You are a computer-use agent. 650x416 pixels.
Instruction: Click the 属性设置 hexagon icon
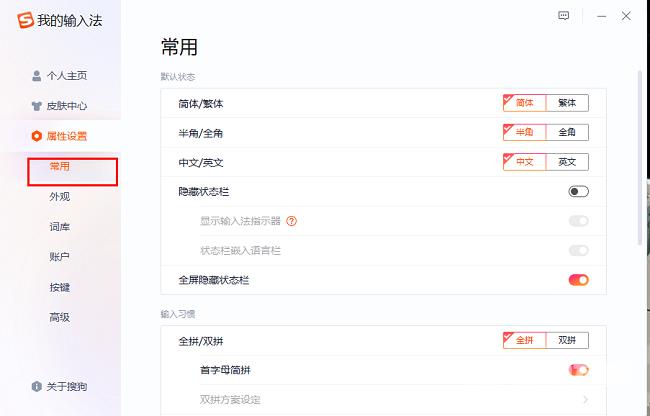tap(36, 136)
